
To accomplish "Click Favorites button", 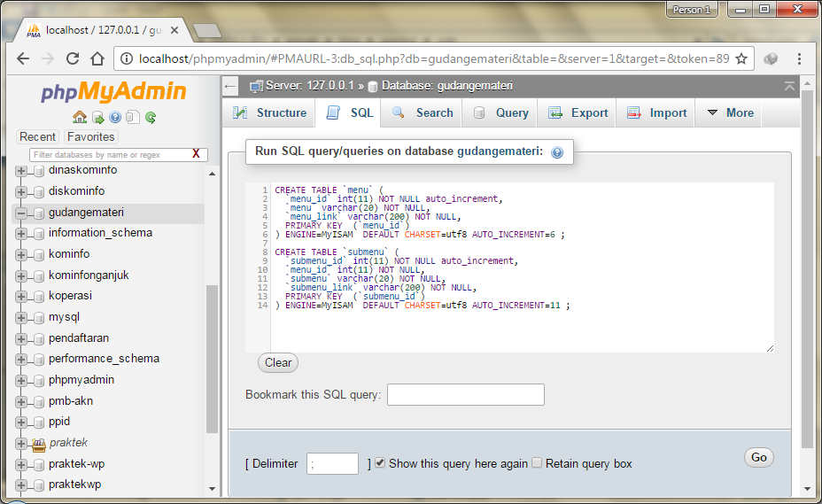I will 90,137.
